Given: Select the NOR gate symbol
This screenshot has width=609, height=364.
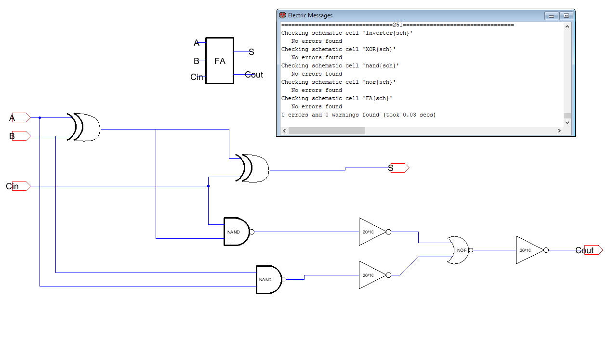Looking at the screenshot, I should pos(458,250).
